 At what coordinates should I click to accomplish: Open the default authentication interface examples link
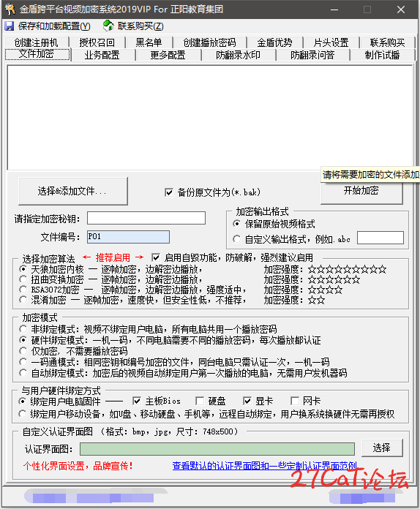pyautogui.click(x=264, y=466)
